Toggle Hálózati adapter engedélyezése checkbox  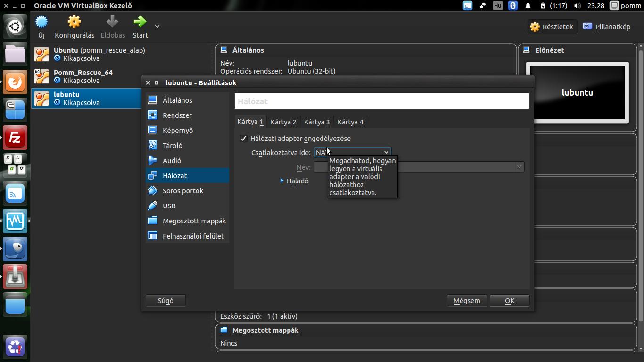click(x=244, y=139)
